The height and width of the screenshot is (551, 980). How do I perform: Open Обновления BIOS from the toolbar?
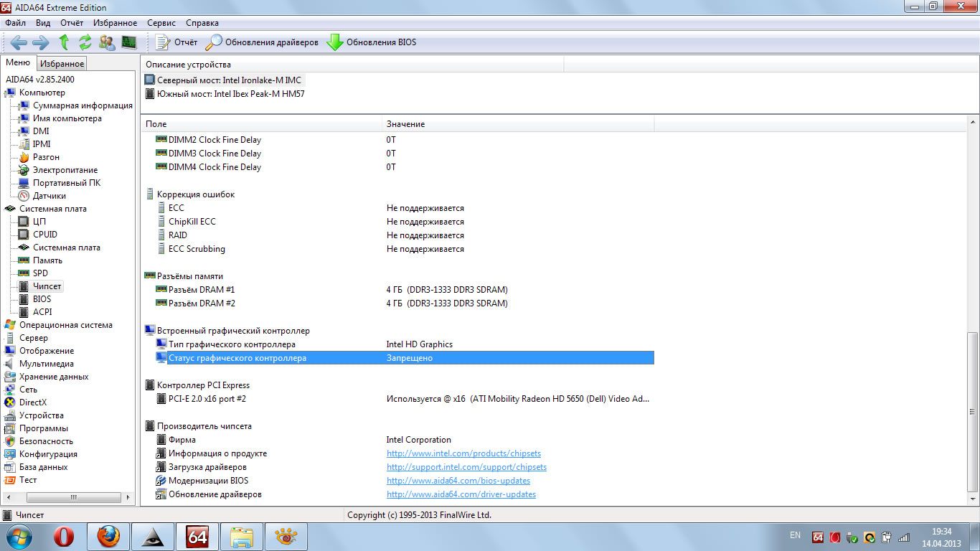(372, 42)
